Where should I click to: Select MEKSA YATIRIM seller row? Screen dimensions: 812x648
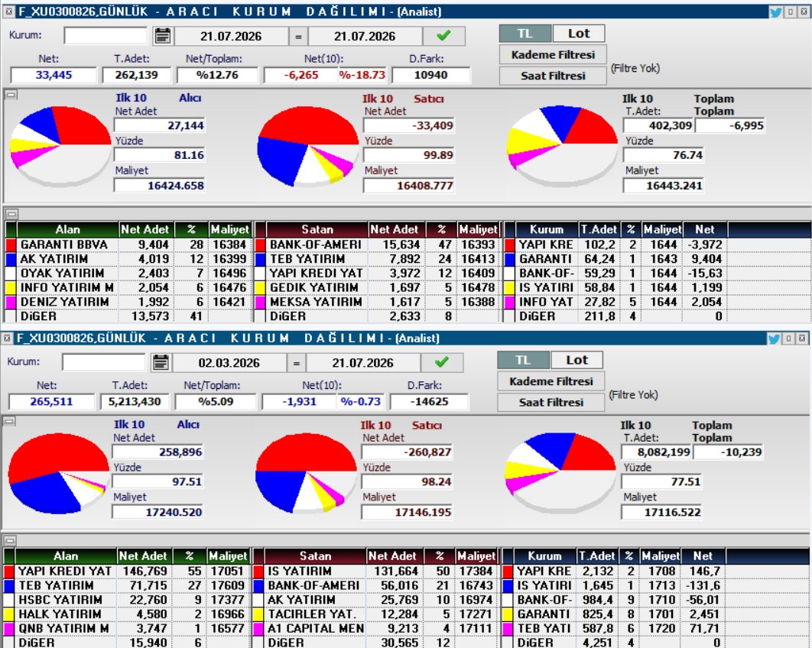[377, 302]
